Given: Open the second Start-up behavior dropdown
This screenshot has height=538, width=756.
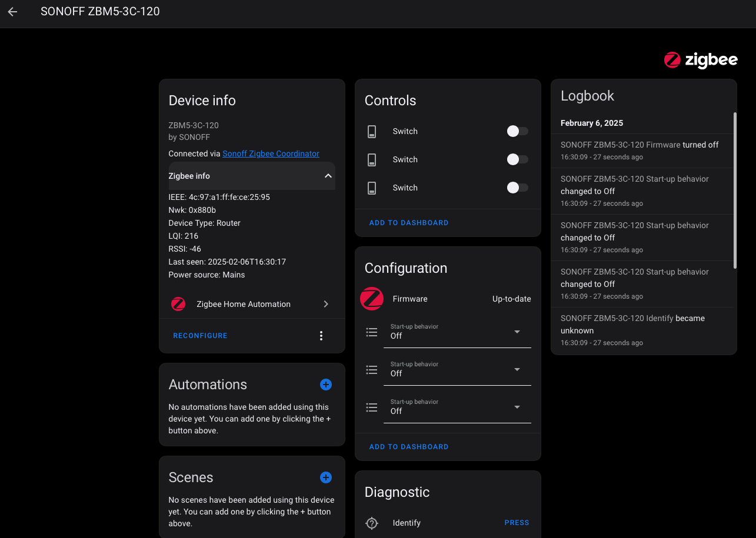Looking at the screenshot, I should 457,370.
